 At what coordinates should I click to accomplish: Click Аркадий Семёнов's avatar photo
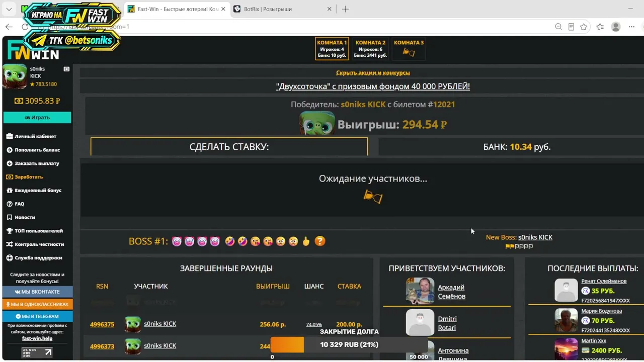pyautogui.click(x=420, y=291)
